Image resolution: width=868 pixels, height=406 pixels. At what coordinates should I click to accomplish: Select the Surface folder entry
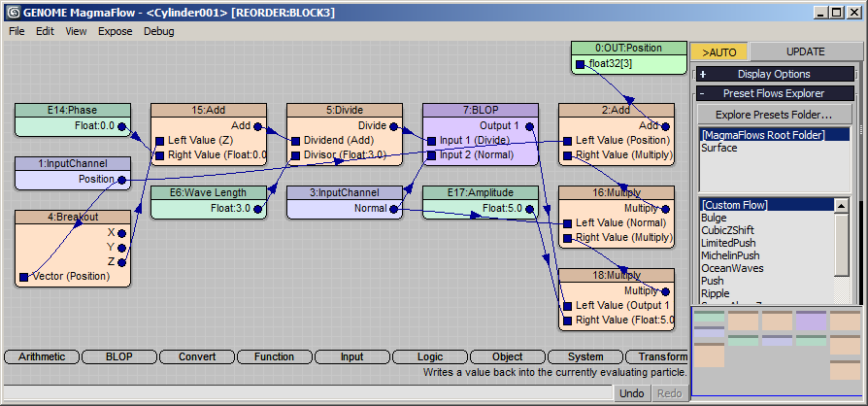coord(719,148)
